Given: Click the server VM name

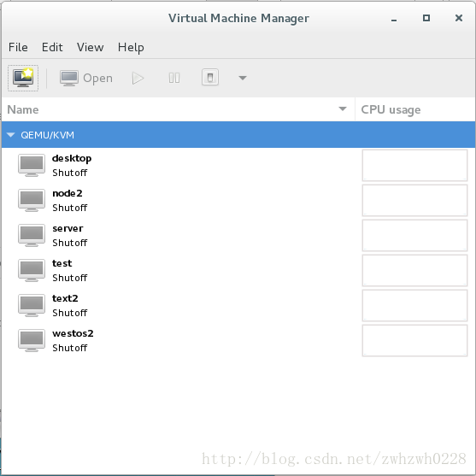Looking at the screenshot, I should [68, 228].
